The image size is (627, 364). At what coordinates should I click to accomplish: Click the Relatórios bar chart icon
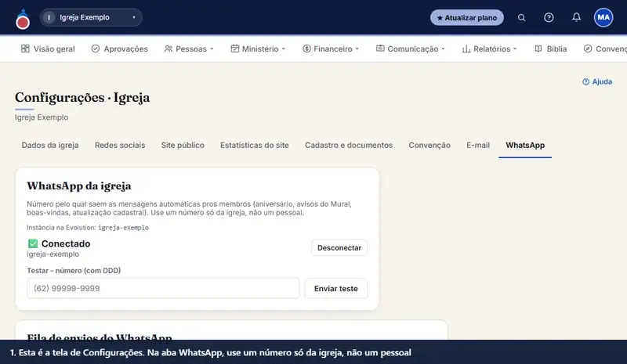pyautogui.click(x=466, y=49)
